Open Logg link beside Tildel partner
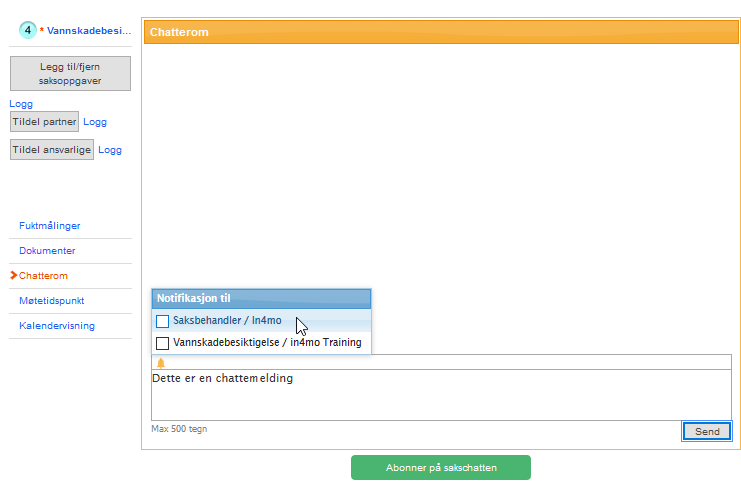 (95, 122)
